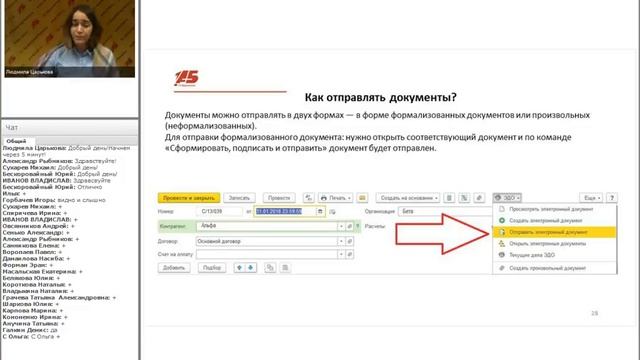Click the Чат panel header
The width and height of the screenshot is (640, 360).
tap(70, 127)
